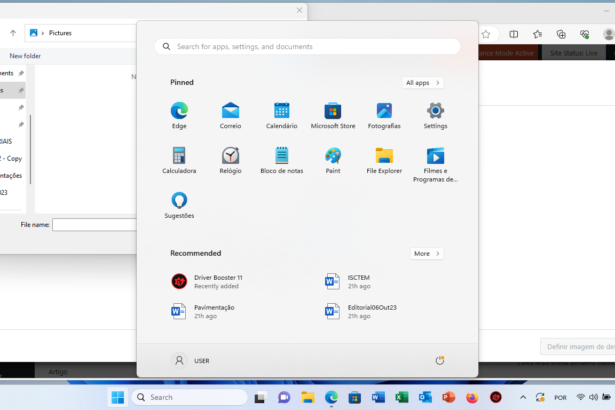Select the '- Copy' folder in sidebar
Image resolution: width=615 pixels, height=410 pixels.
(13, 159)
